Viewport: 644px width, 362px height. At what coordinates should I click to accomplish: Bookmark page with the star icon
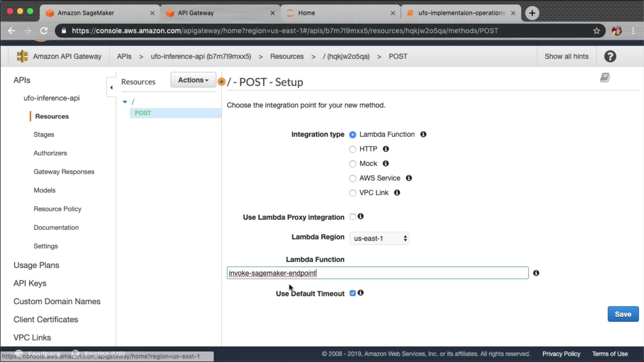[x=596, y=31]
